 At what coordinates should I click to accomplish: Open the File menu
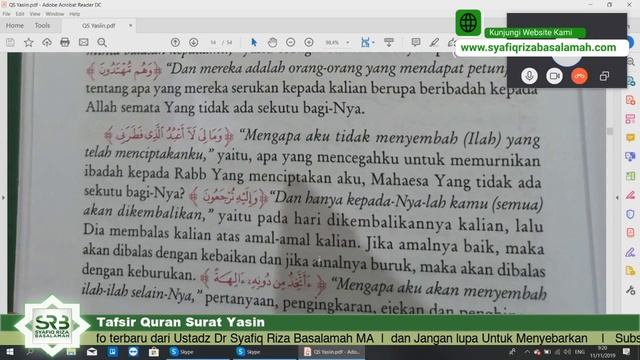coord(7,14)
